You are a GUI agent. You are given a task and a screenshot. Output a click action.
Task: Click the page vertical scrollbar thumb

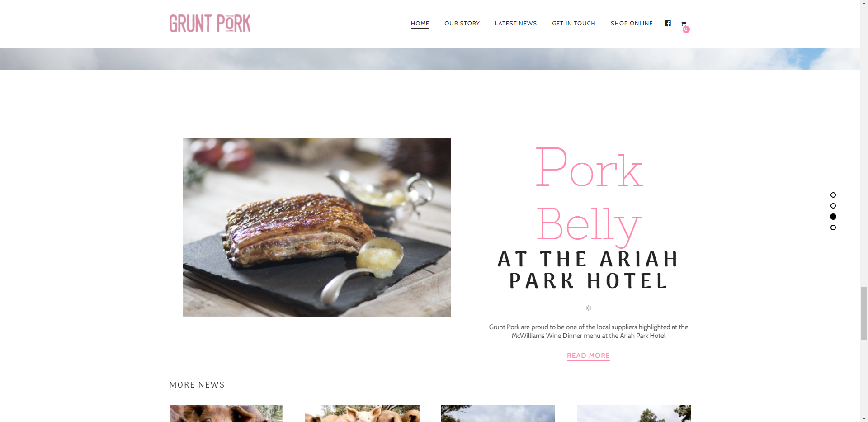pyautogui.click(x=864, y=313)
